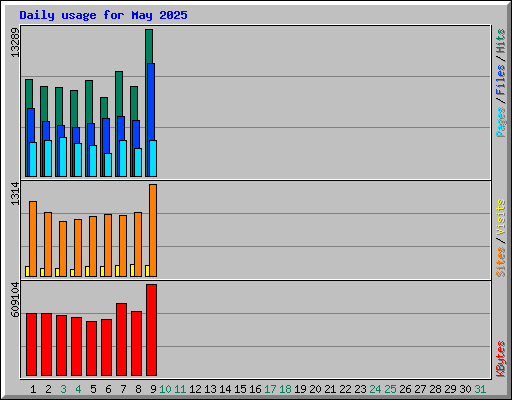Screen dimensions: 512x400
Task: Click the red KBytes bar for day 7
Action: point(121,340)
